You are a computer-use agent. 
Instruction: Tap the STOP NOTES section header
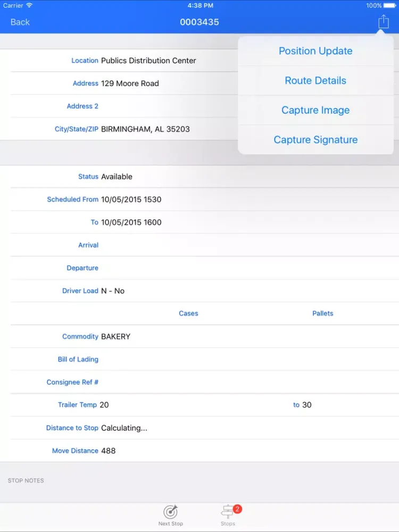pyautogui.click(x=26, y=480)
